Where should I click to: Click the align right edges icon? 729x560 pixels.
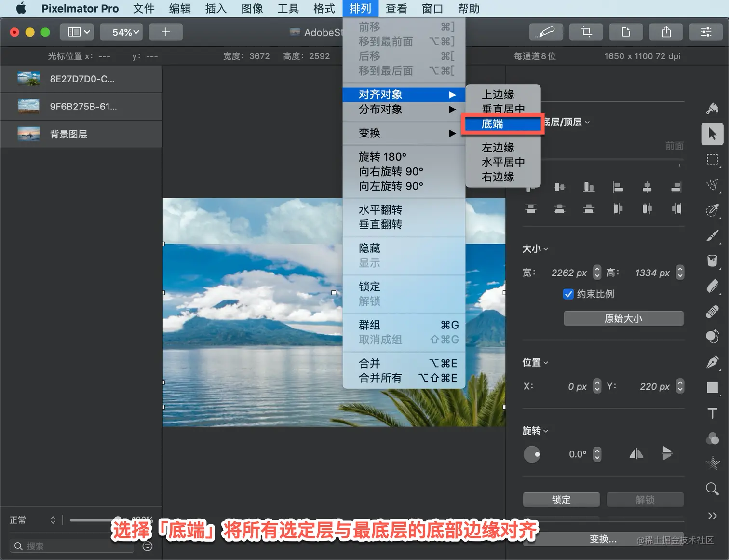pyautogui.click(x=676, y=187)
